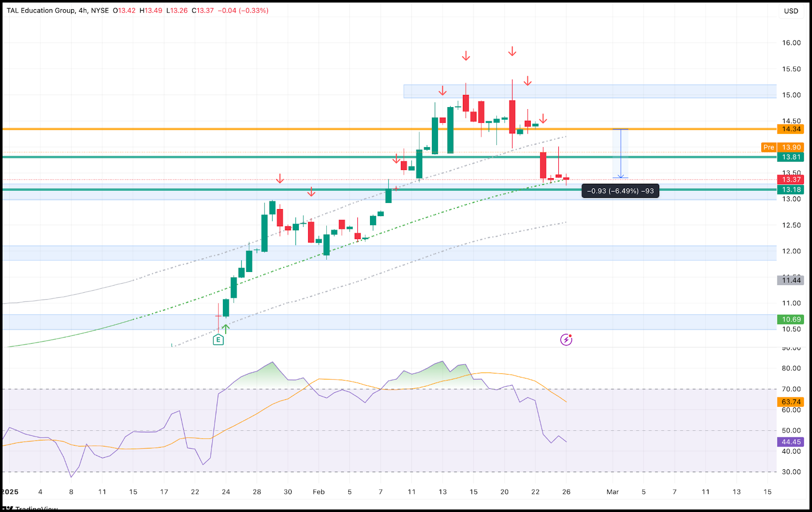Click the earnings E marker icon
812x512 pixels.
click(218, 340)
